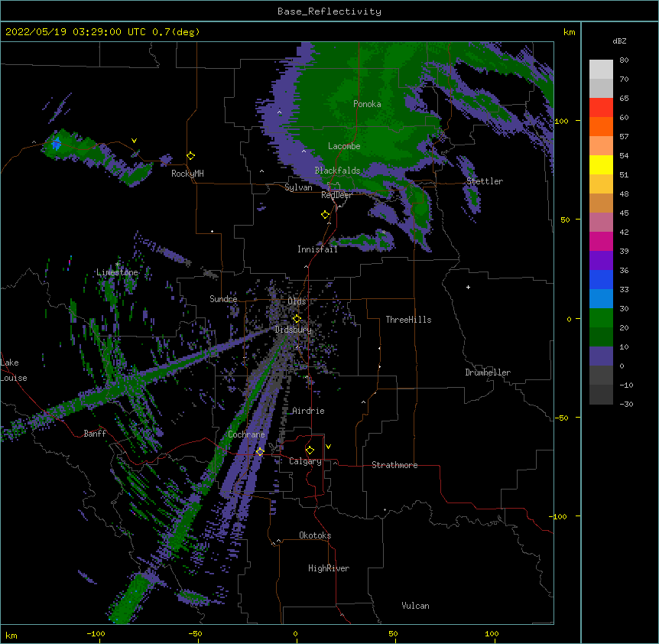Select the red swatch in the dBZ legend
The image size is (659, 644).
[601, 107]
